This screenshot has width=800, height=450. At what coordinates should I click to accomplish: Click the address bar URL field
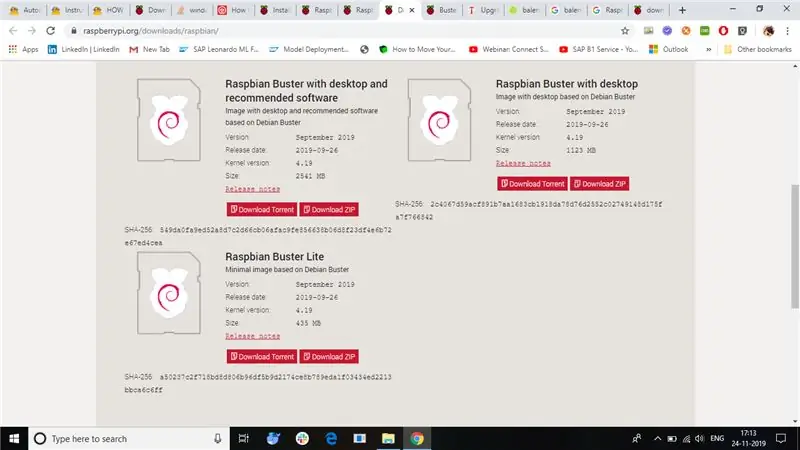(342, 31)
